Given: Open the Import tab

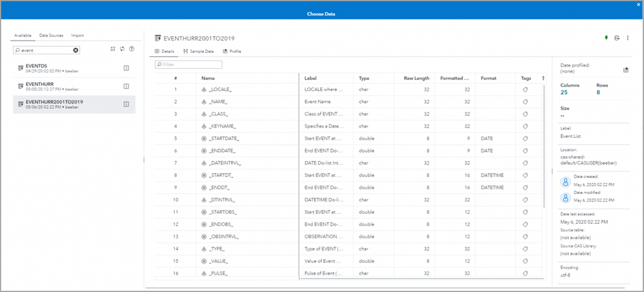Looking at the screenshot, I should [77, 35].
